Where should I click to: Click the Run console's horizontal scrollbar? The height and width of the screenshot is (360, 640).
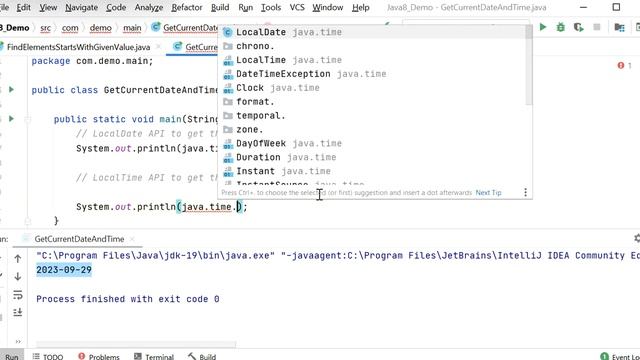pyautogui.click(x=136, y=344)
